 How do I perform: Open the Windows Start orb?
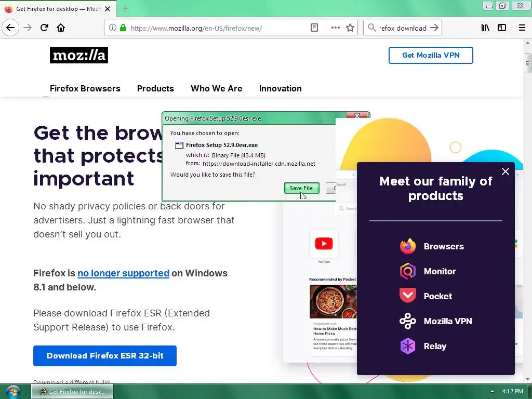click(x=12, y=392)
